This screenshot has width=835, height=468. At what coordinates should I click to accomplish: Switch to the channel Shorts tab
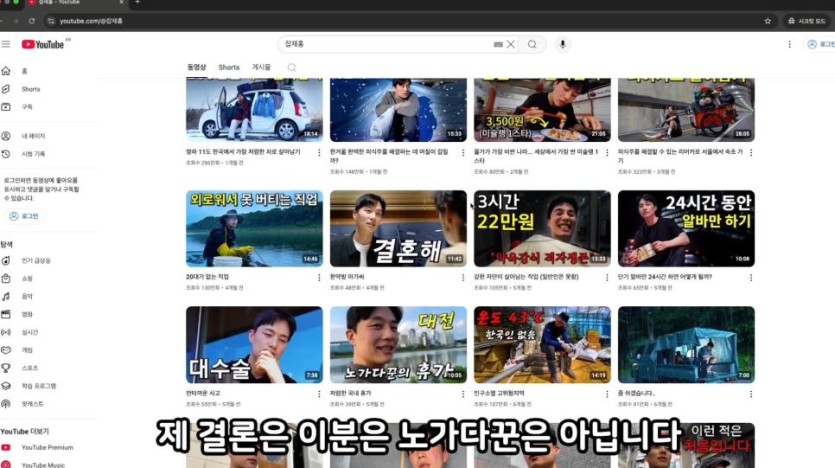(229, 67)
